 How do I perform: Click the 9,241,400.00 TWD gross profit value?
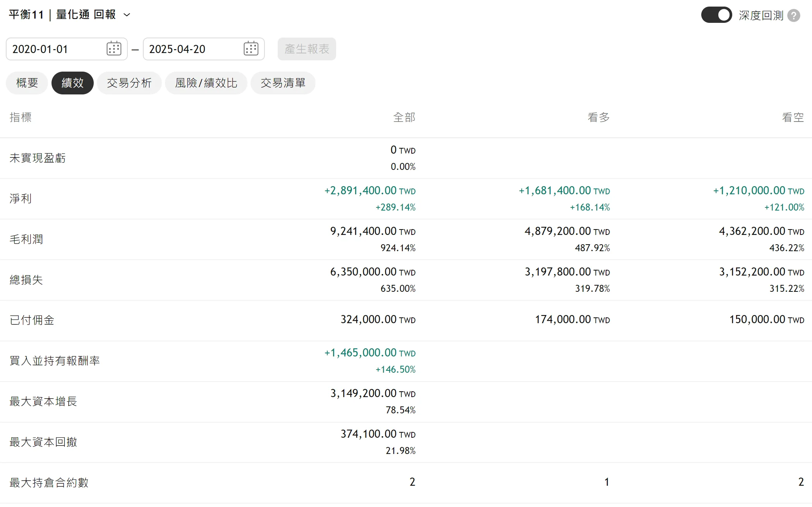(373, 231)
